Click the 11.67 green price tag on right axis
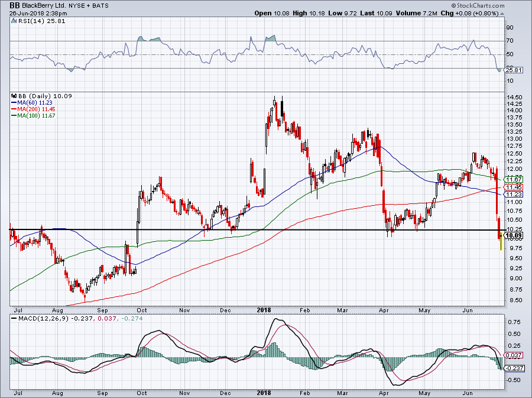532x398 pixels. click(x=514, y=180)
